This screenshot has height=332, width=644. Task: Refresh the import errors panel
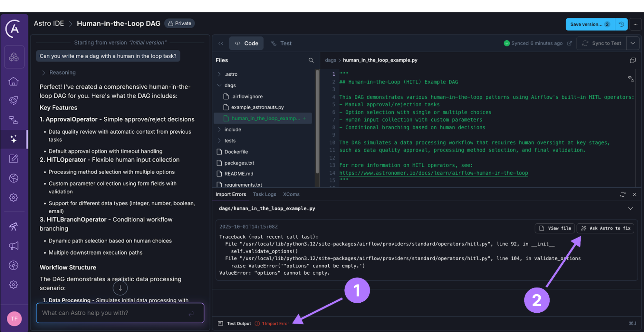pyautogui.click(x=623, y=194)
